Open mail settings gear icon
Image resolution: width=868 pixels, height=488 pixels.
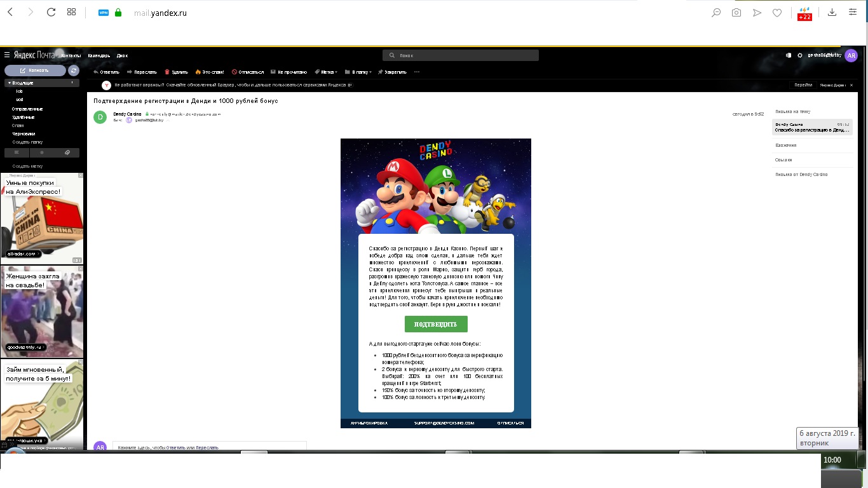pos(800,55)
